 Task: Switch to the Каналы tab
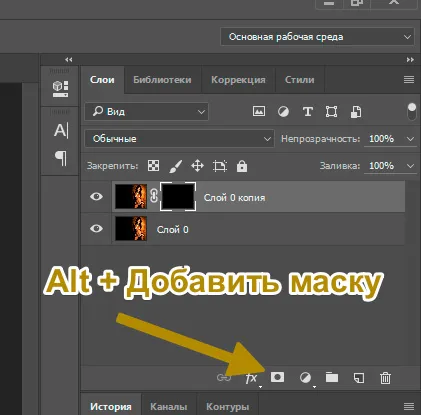(169, 407)
